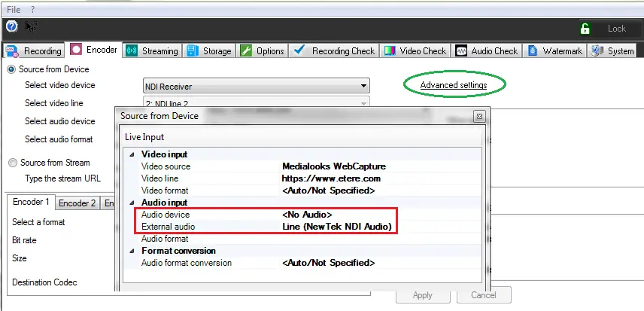Screen dimensions: 644x311
Task: Open the File menu
Action: pyautogui.click(x=14, y=9)
